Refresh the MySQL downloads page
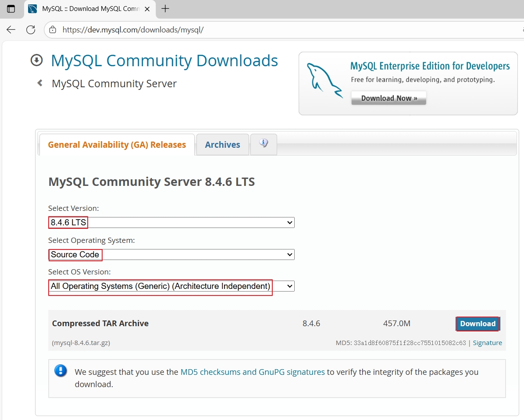This screenshot has width=524, height=420. 31,30
